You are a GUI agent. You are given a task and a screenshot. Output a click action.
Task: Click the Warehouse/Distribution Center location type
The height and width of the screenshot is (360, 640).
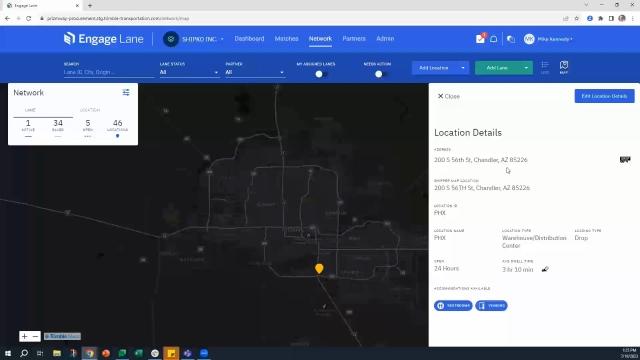tap(534, 242)
